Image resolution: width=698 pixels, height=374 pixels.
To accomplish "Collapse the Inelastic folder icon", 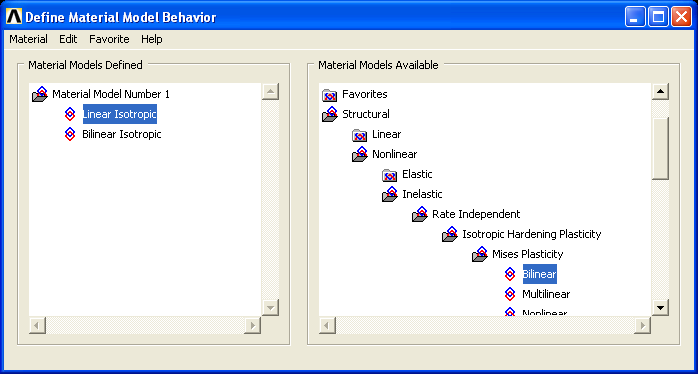I will click(x=390, y=195).
